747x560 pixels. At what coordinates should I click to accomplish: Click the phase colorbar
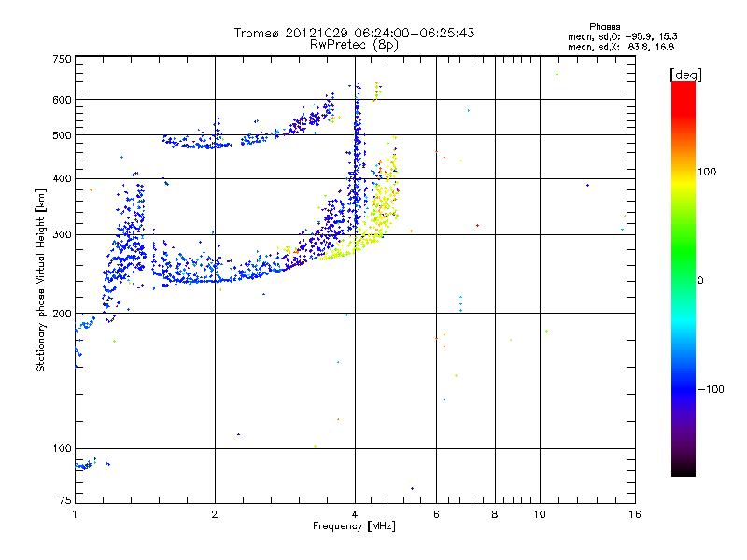[x=684, y=278]
